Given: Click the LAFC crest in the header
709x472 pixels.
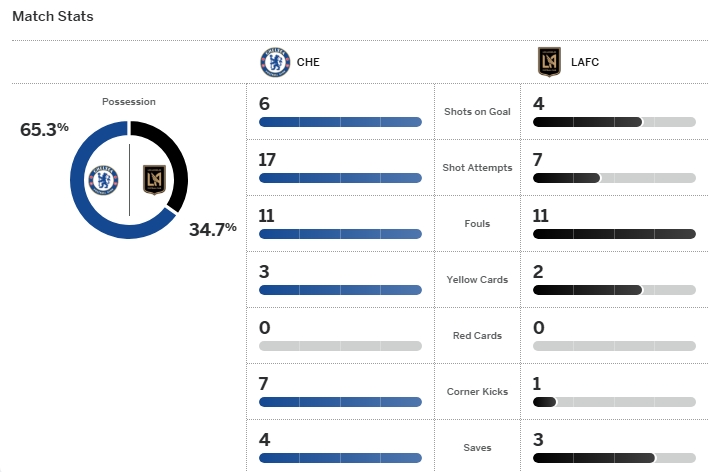Looking at the screenshot, I should [x=549, y=62].
